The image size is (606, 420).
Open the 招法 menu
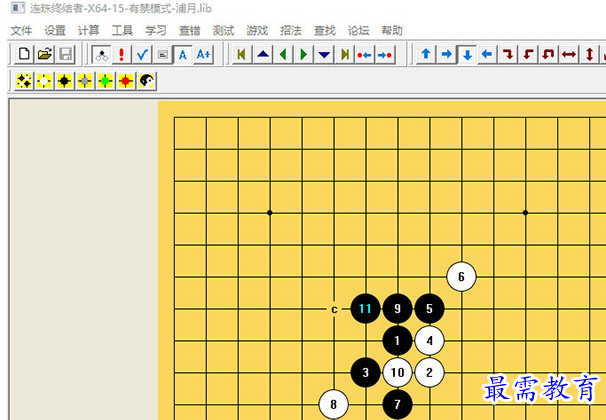click(291, 31)
